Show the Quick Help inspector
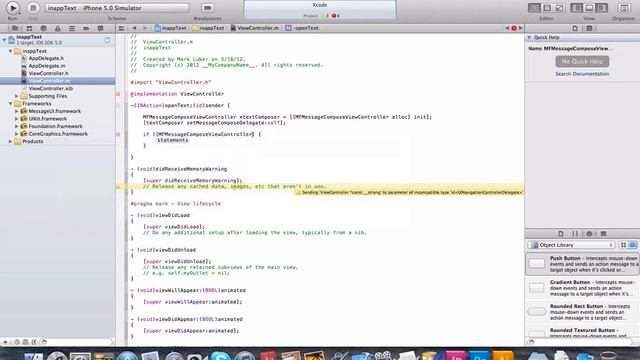Screen dimensions: 640x360 (589, 28)
